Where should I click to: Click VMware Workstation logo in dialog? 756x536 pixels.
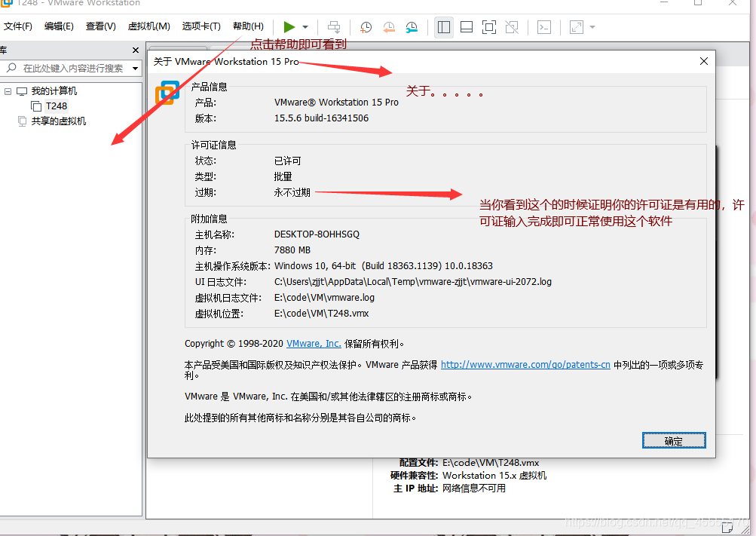coord(167,93)
